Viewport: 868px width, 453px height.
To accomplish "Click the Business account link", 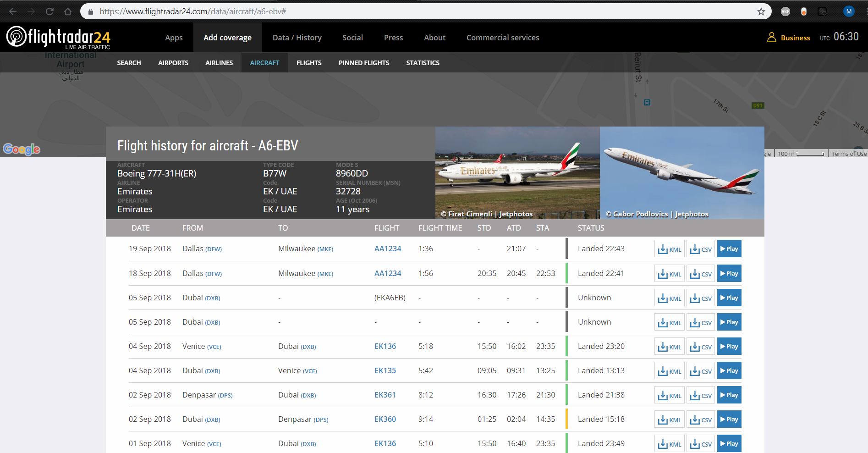I will 795,38.
